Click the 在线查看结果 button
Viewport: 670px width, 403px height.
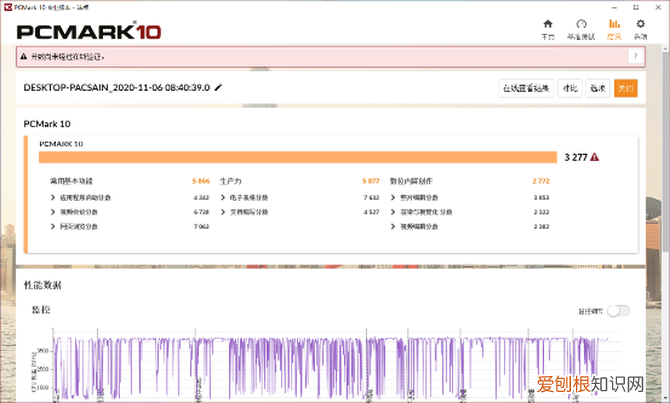[x=526, y=88]
